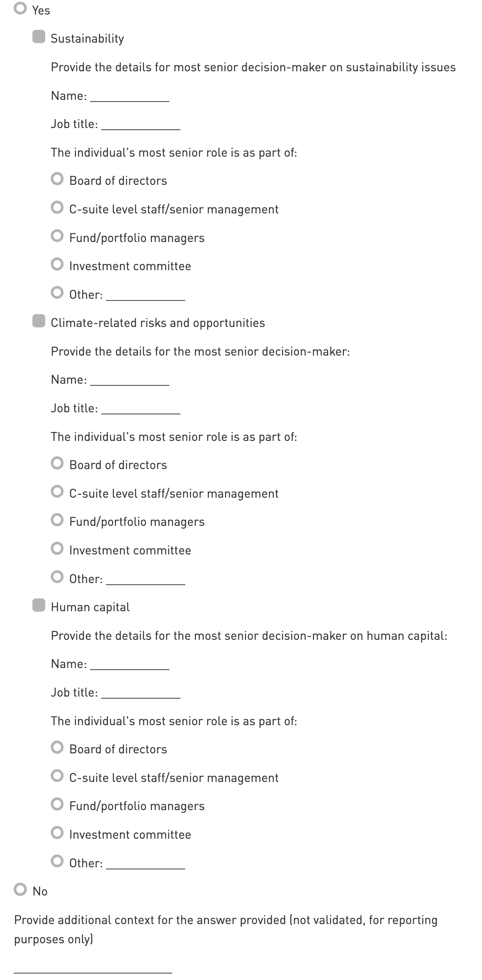
Task: Pick Fund/portfolio managers under Human capital
Action: pyautogui.click(x=57, y=804)
